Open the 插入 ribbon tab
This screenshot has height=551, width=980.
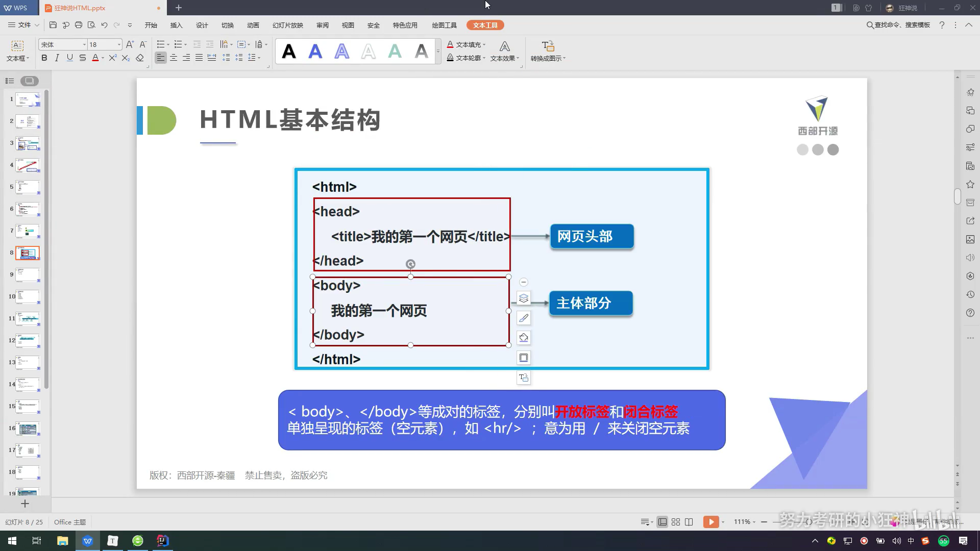(x=176, y=25)
